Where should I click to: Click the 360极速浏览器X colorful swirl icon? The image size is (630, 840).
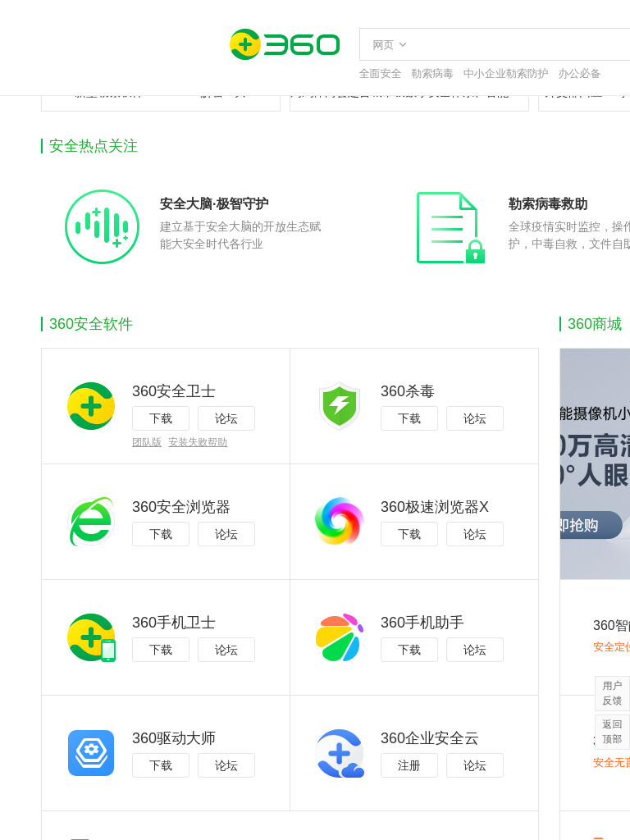pyautogui.click(x=339, y=521)
